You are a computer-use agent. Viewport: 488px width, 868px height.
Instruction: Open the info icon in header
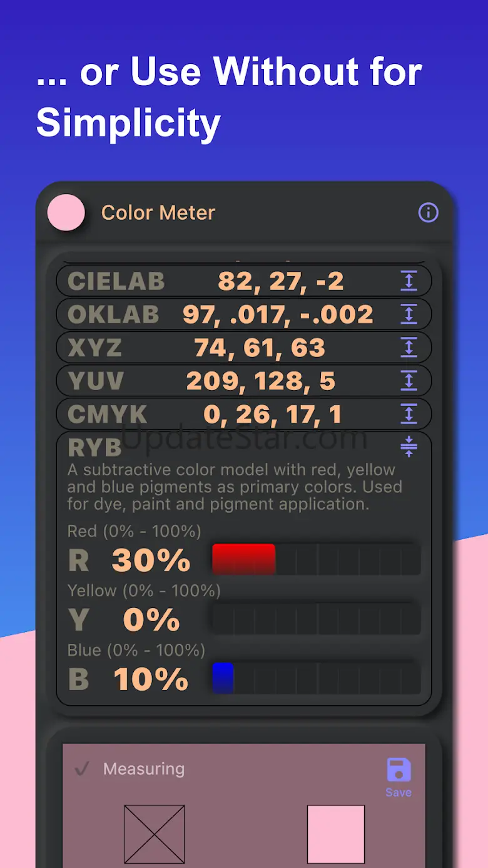[429, 212]
